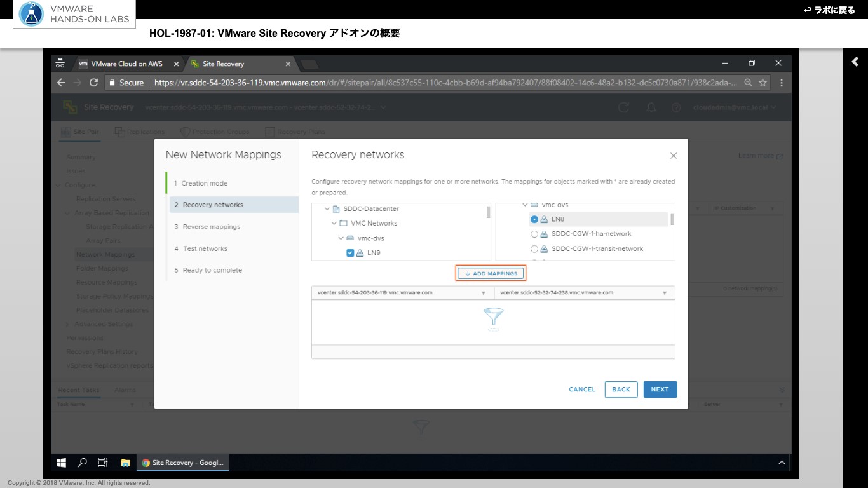The height and width of the screenshot is (488, 868).
Task: Expand the lab side panel arrow
Action: click(x=855, y=62)
